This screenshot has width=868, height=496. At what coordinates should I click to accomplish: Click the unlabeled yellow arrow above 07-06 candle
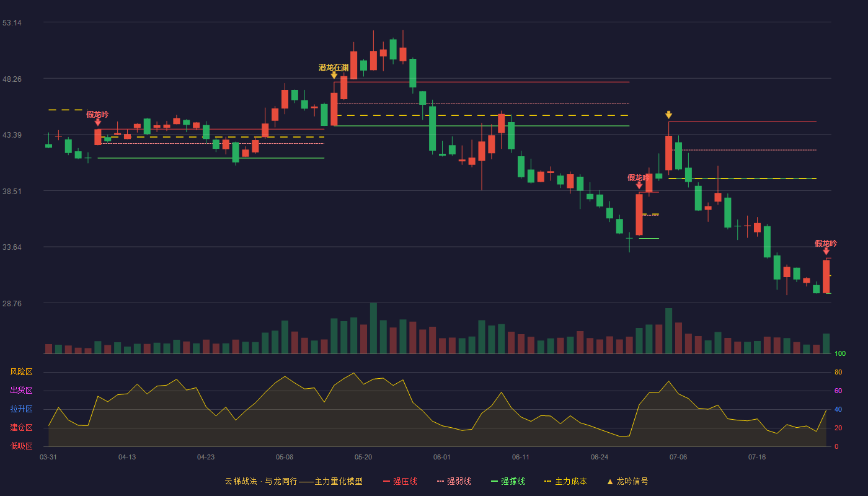[668, 115]
